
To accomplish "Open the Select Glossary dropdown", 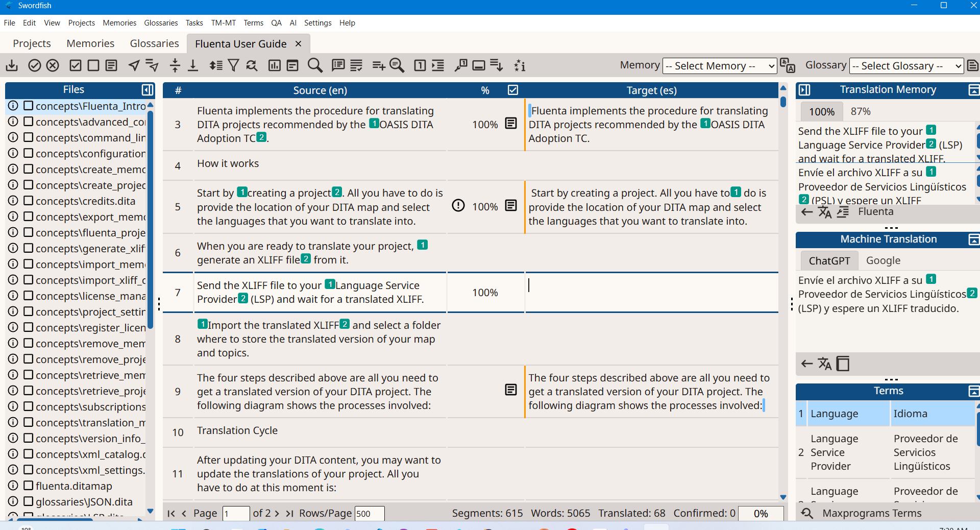I will (906, 66).
